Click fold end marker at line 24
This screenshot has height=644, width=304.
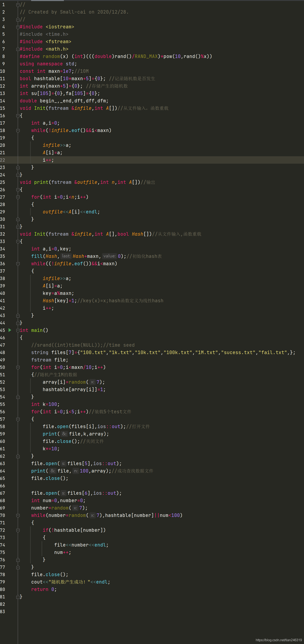[18, 175]
